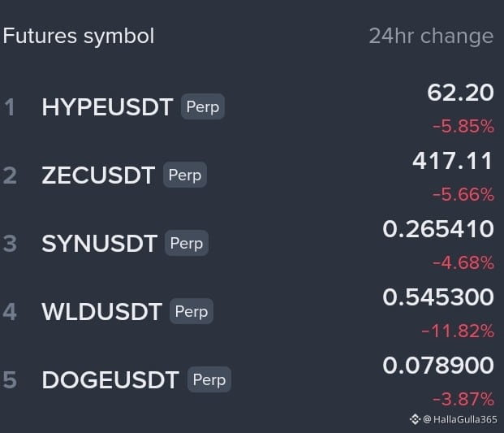The height and width of the screenshot is (433, 504).
Task: Click the Perp badge next to SYNUSDT
Action: (x=187, y=243)
